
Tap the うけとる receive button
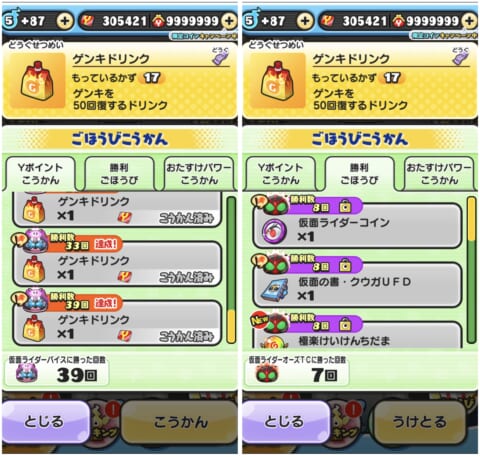pos(420,422)
